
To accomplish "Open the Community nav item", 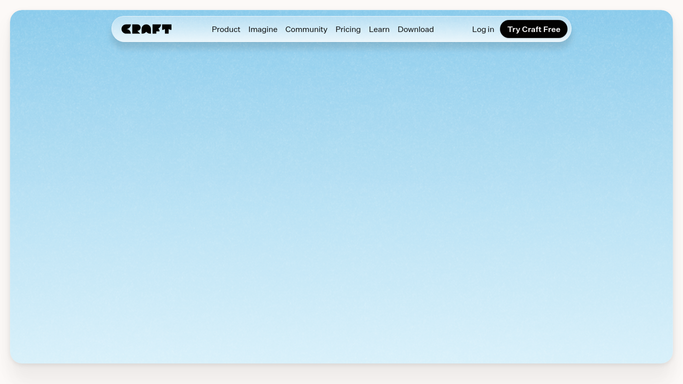I will click(306, 29).
